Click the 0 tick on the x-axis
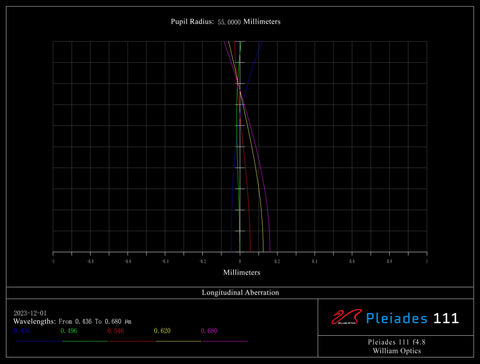Image resolution: width=480 pixels, height=364 pixels. point(240,262)
